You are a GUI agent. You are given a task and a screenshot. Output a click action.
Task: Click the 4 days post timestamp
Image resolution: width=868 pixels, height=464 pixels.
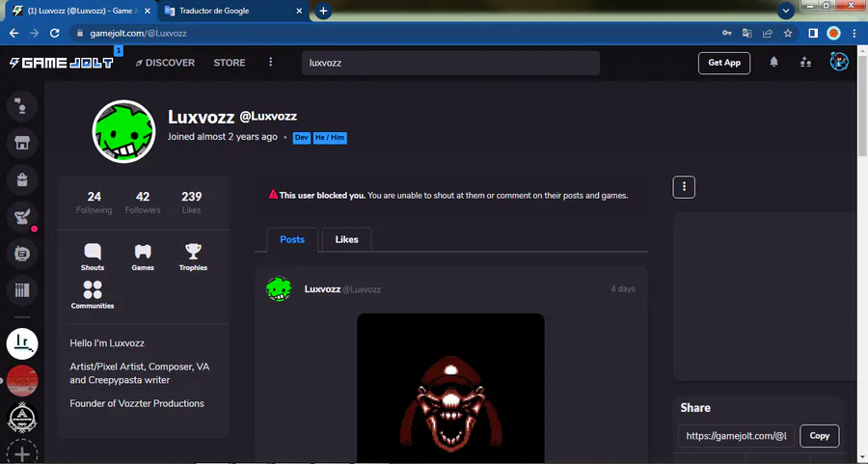(623, 289)
